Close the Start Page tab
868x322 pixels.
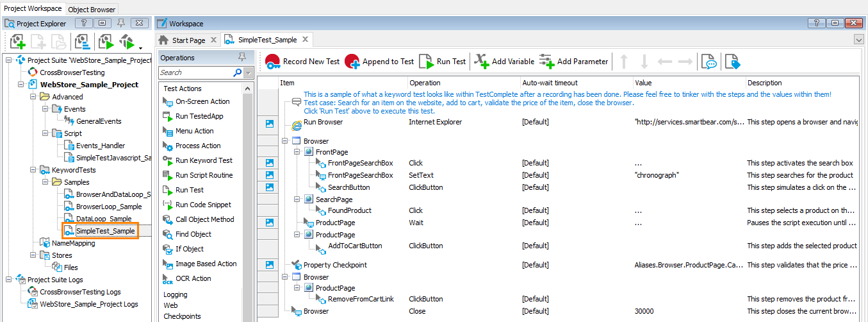[214, 40]
